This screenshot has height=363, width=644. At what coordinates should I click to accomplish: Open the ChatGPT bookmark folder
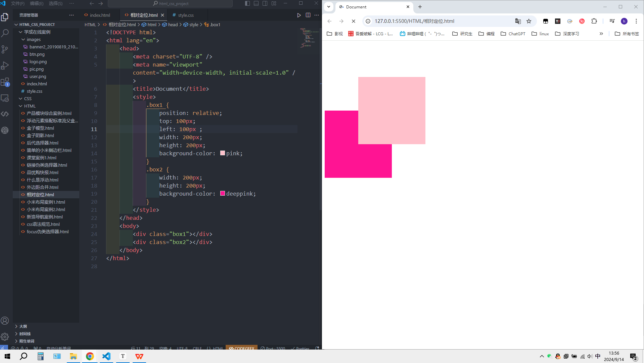coord(513,34)
